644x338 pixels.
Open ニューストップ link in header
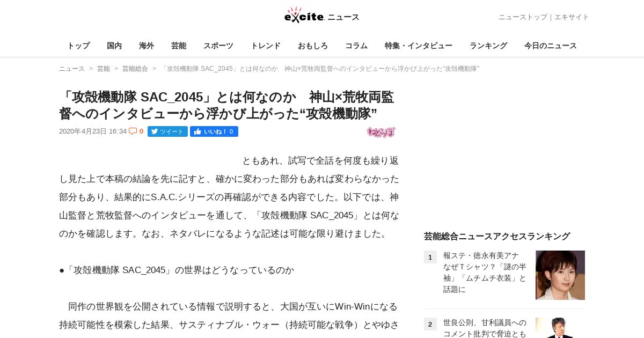click(523, 17)
